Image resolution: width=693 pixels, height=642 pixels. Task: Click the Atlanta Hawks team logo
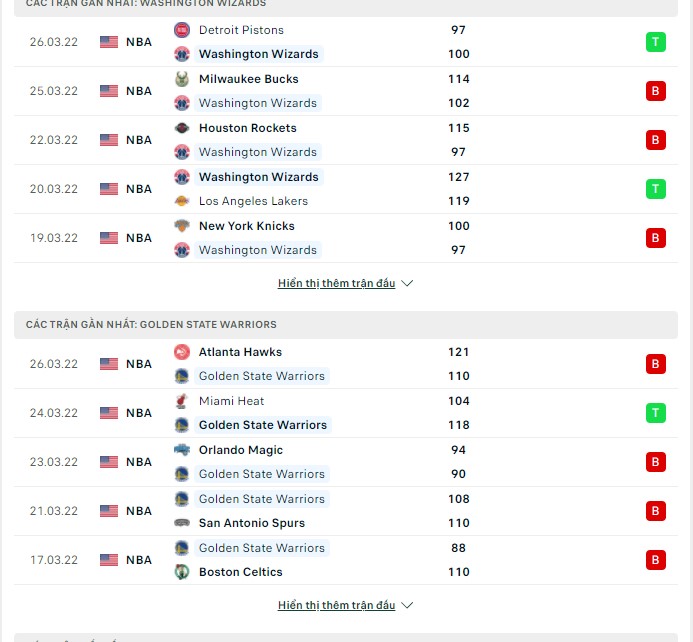(x=182, y=352)
